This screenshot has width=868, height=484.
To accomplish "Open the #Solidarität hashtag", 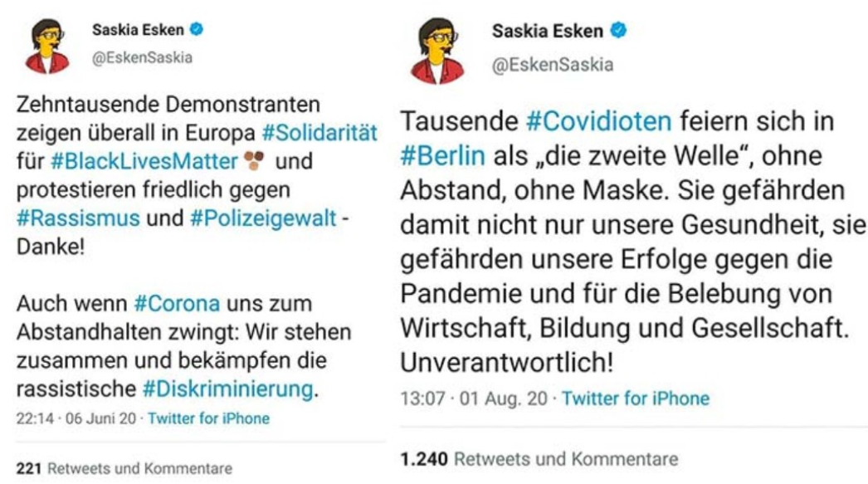I will (319, 133).
